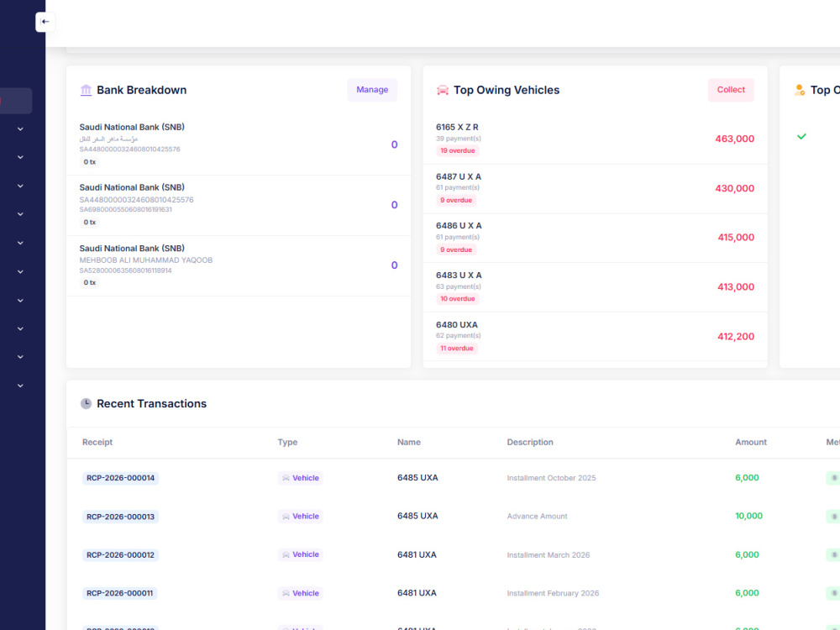Click the owed amount 430,000
Viewport: 840px width, 630px height.
[734, 188]
